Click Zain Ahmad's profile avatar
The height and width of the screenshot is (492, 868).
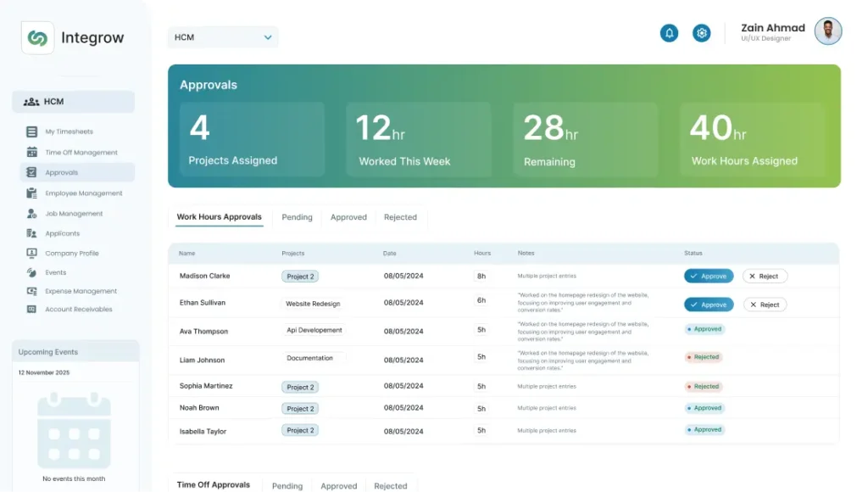pyautogui.click(x=827, y=32)
